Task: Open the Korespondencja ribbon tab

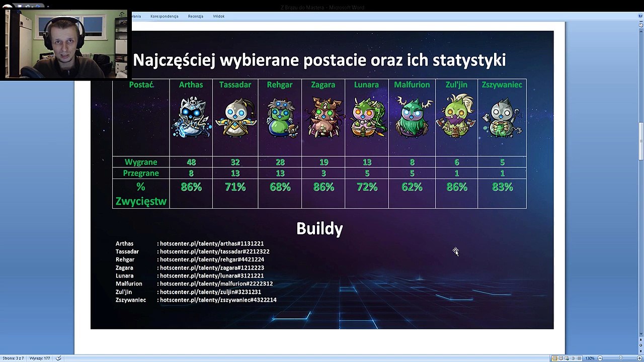Action: click(x=165, y=16)
